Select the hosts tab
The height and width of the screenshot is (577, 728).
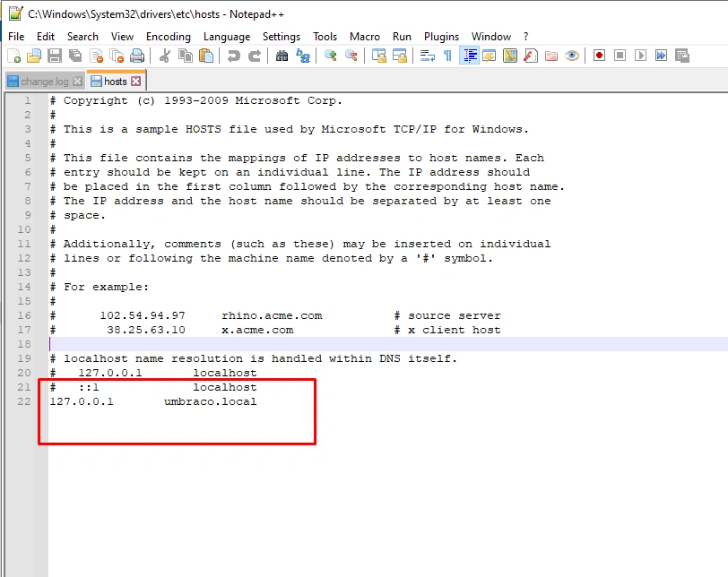click(x=115, y=82)
